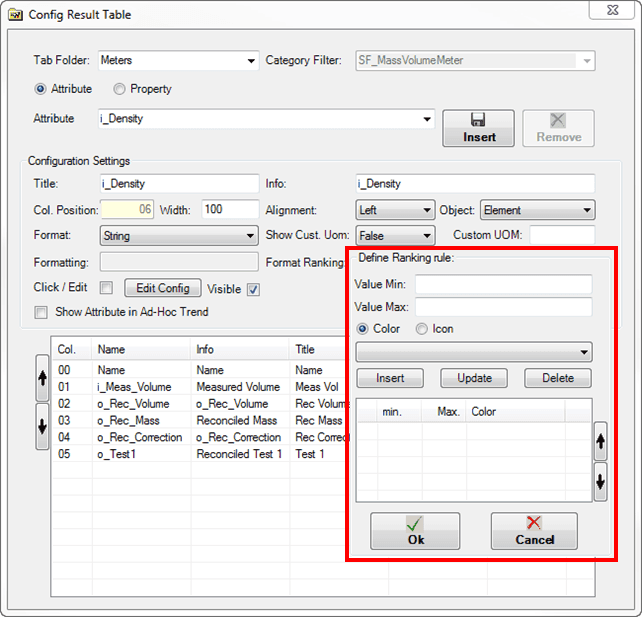The image size is (642, 617).
Task: Click the Color header in ranking table
Action: point(515,411)
